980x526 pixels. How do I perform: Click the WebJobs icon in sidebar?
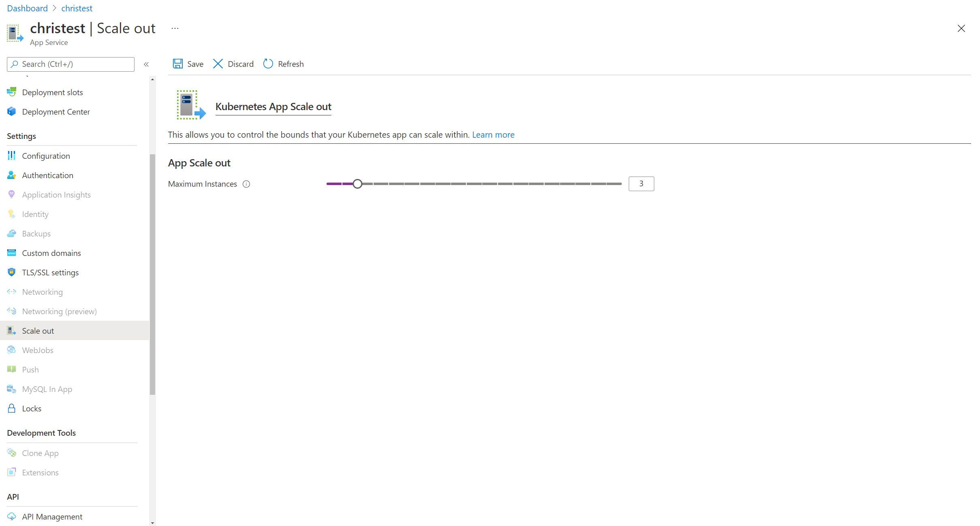click(11, 350)
